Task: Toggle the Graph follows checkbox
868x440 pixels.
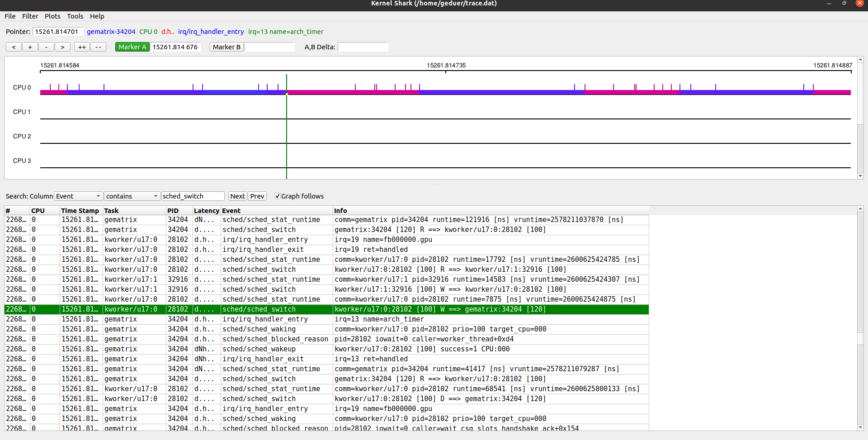Action: click(278, 196)
